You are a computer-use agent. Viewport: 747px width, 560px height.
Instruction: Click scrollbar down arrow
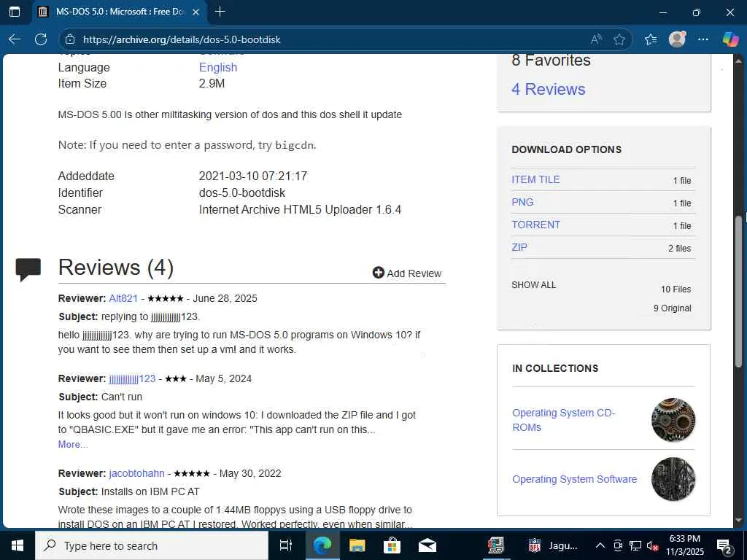(x=738, y=520)
